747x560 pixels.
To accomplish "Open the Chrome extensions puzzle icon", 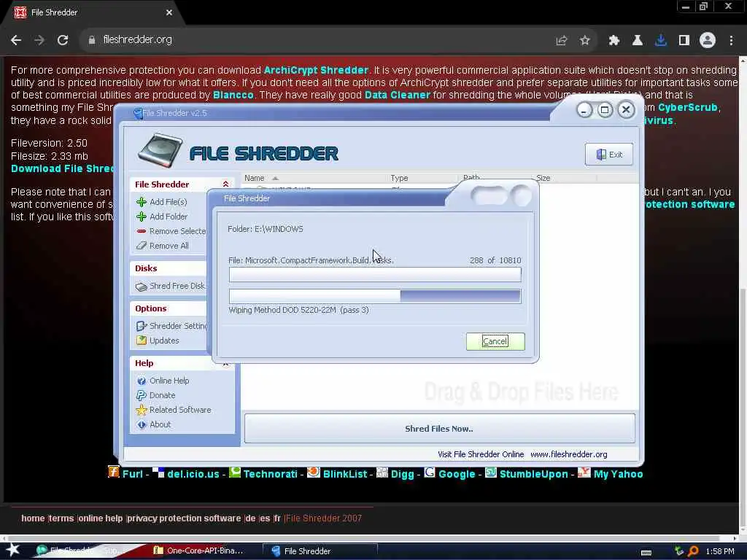I will pos(614,41).
